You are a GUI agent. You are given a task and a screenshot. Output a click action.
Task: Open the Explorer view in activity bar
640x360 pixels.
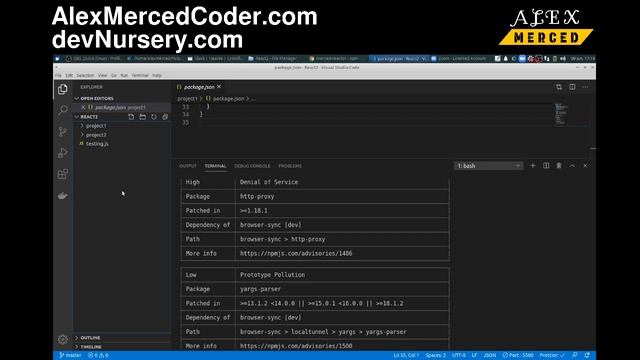point(62,89)
